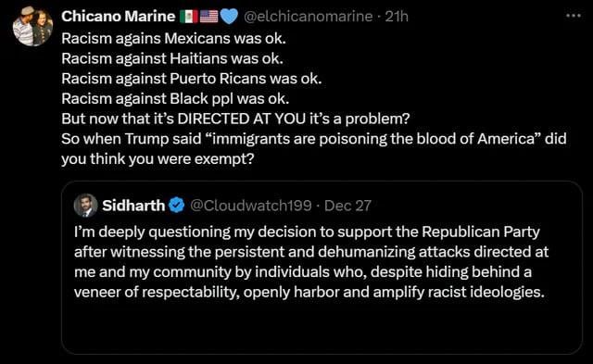
Task: Click the 'you think you were exempt?' line
Action: point(158,158)
